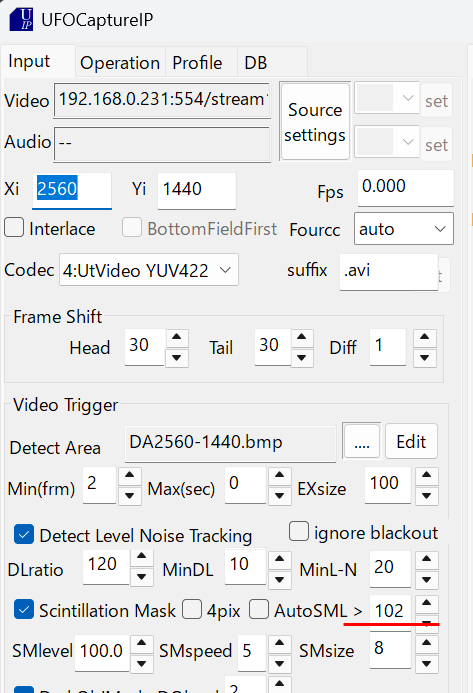
Task: Decrease the MinL-N value
Action: coord(427,579)
